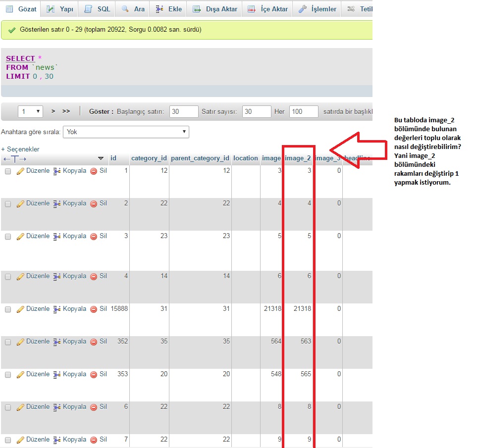Image resolution: width=478 pixels, height=448 pixels.
Task: Tick the checkbox for row id 352
Action: point(8,342)
